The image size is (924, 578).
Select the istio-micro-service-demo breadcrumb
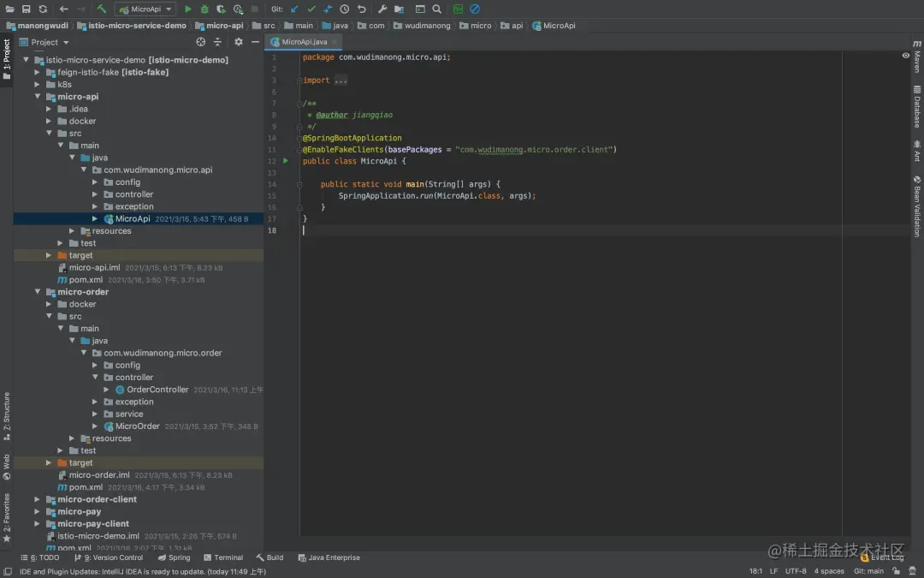tap(132, 26)
